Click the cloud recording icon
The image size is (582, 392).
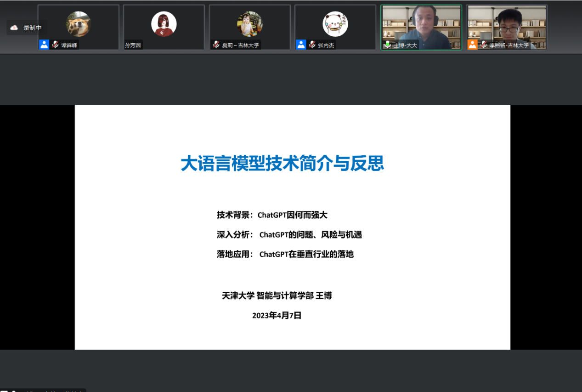(14, 28)
